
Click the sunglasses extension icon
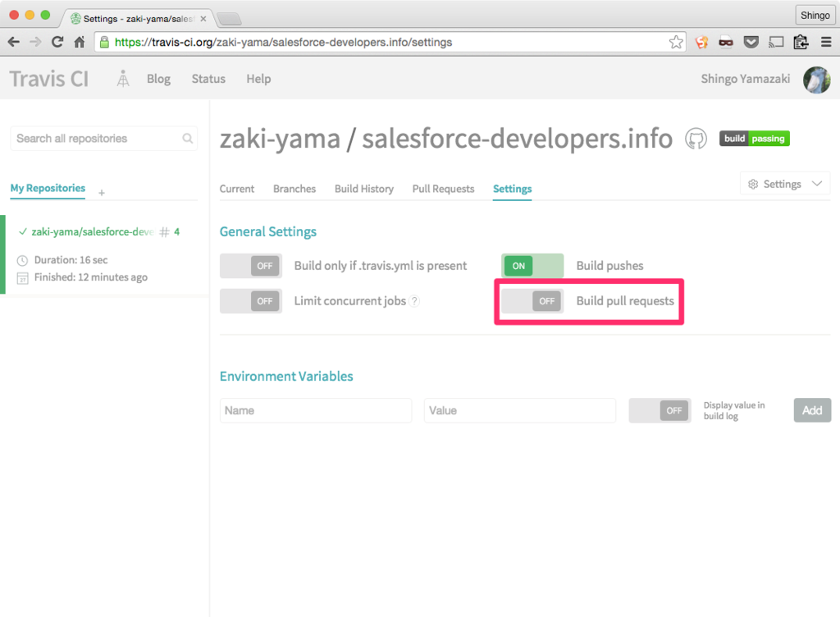click(x=726, y=42)
